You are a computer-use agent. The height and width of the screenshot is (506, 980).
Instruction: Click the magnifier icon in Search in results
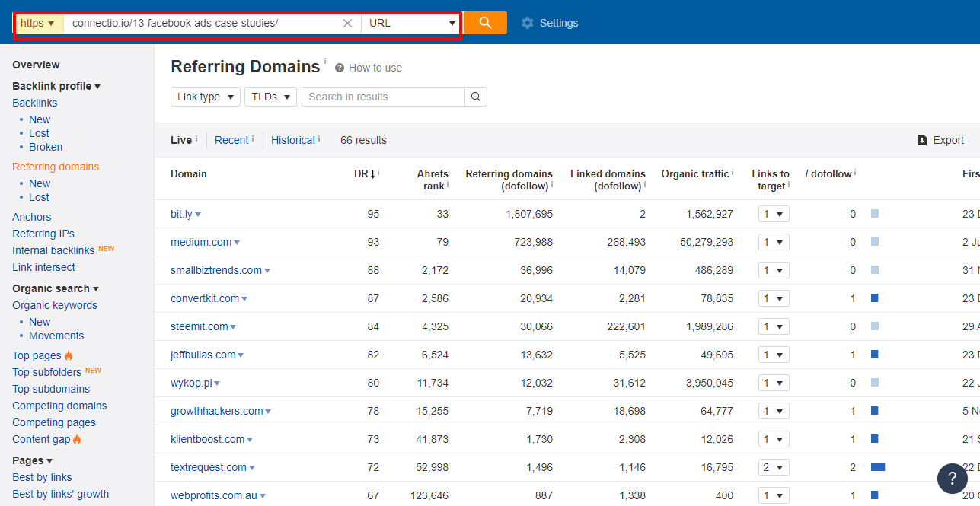476,97
